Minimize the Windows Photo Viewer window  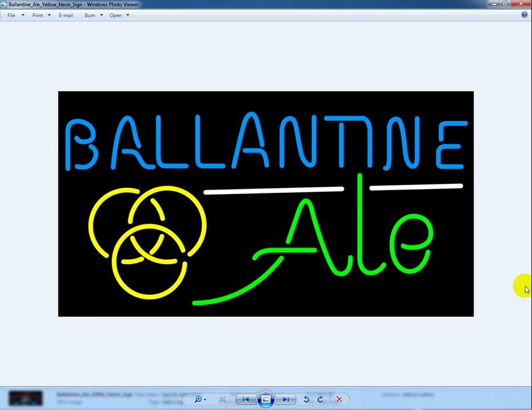(494, 4)
